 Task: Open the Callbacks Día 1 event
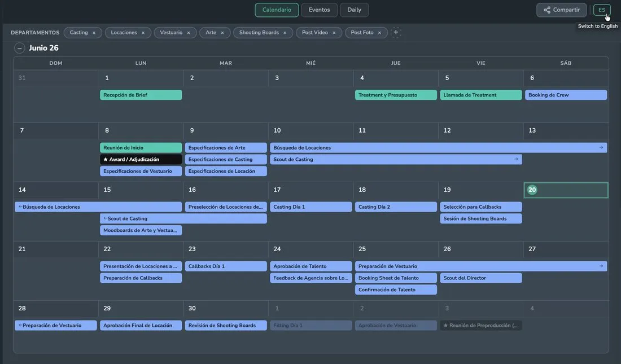coord(226,266)
